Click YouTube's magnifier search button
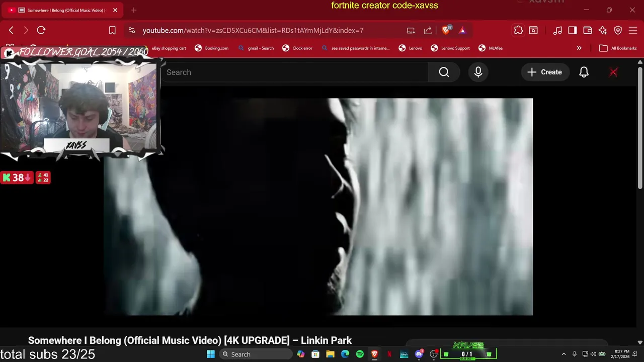The width and height of the screenshot is (644, 362). (x=444, y=72)
